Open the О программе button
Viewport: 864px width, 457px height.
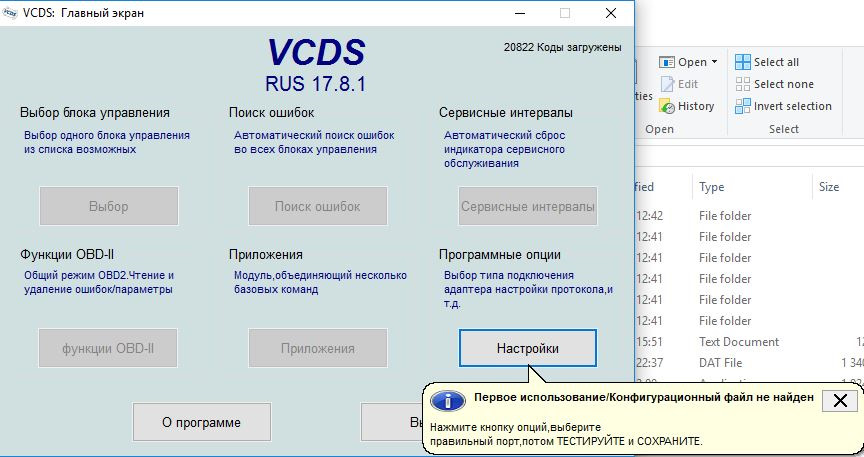pos(202,422)
